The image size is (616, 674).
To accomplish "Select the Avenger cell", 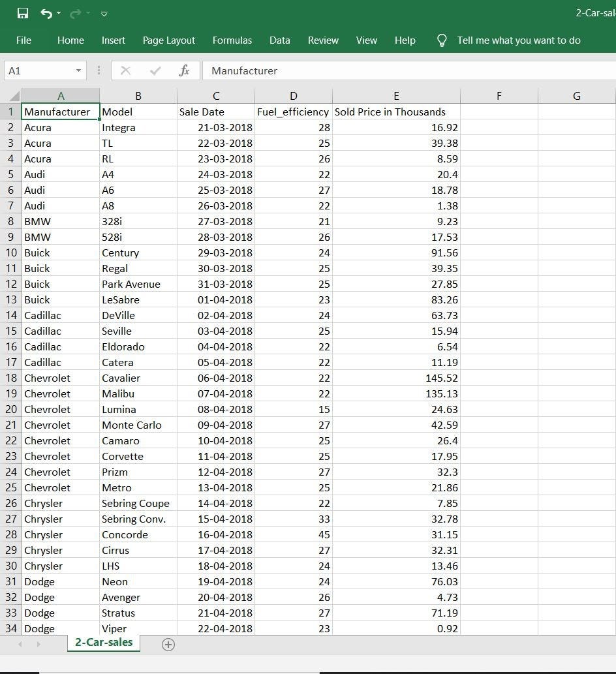I will (138, 597).
